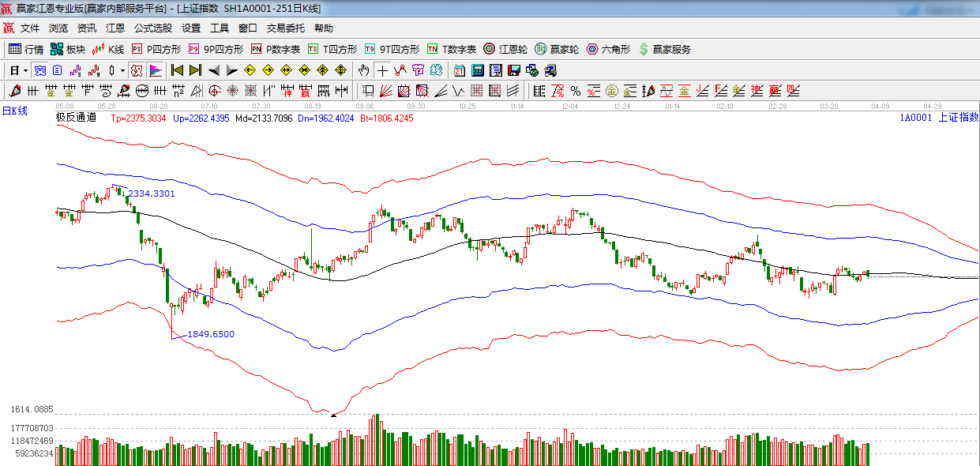Expand the candlestick style dropdown arrow
This screenshot has height=466, width=980.
[x=122, y=70]
